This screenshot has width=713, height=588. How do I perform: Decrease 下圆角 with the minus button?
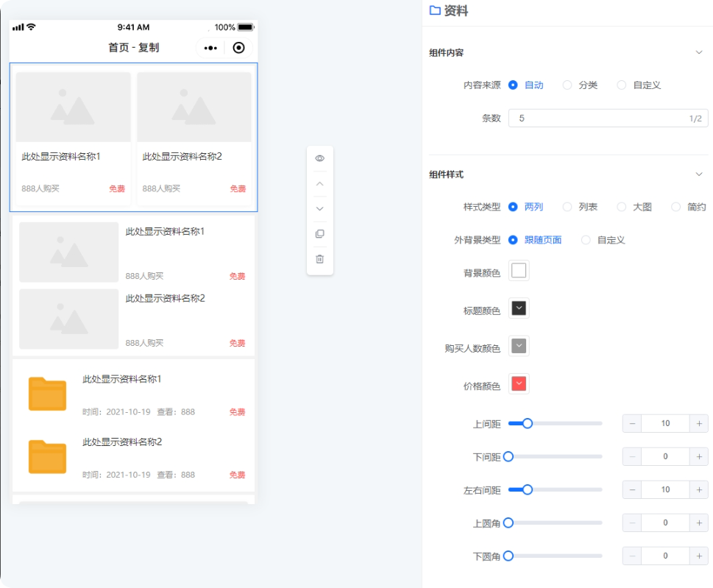pyautogui.click(x=632, y=556)
